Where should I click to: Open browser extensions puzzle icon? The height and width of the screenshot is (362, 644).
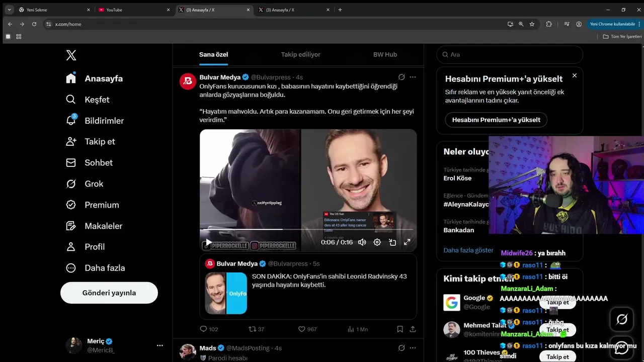tap(549, 24)
